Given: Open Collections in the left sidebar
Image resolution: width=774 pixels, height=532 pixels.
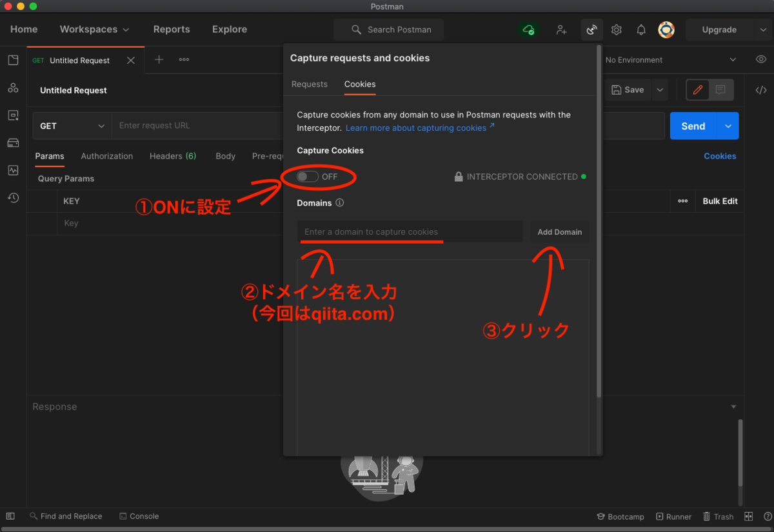Looking at the screenshot, I should (13, 60).
